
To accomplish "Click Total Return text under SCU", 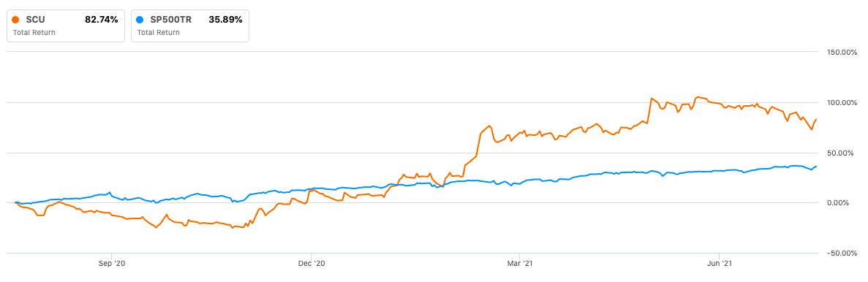I will coord(34,33).
